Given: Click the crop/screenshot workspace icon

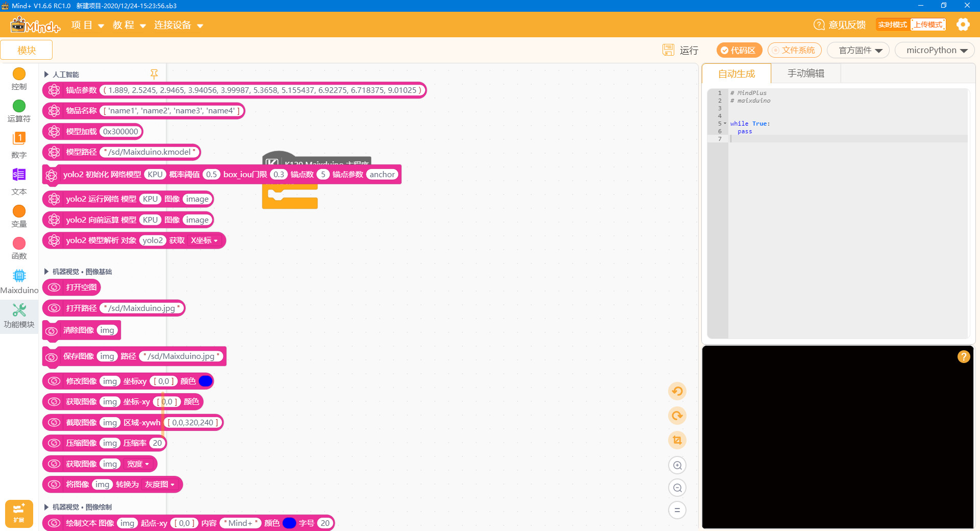Looking at the screenshot, I should [677, 440].
